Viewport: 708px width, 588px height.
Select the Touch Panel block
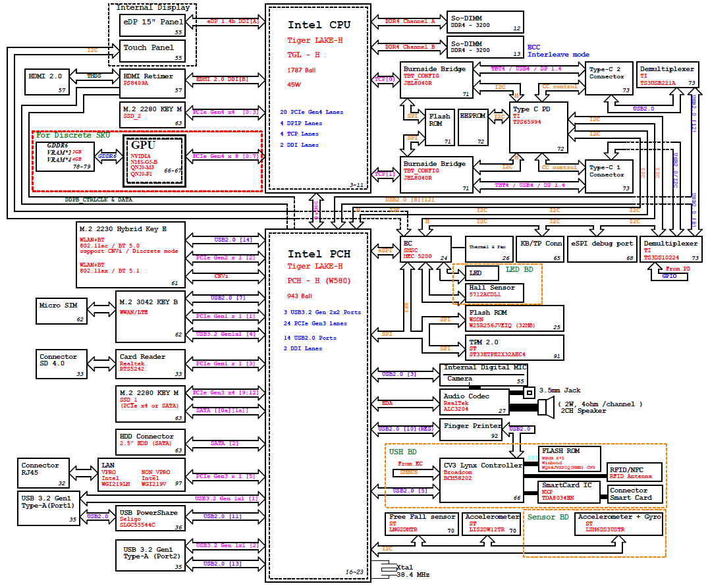[x=152, y=52]
